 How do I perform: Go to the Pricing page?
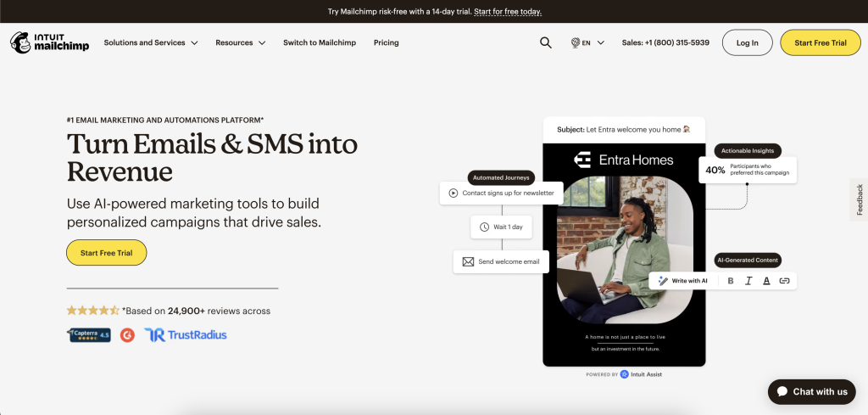[x=386, y=42]
